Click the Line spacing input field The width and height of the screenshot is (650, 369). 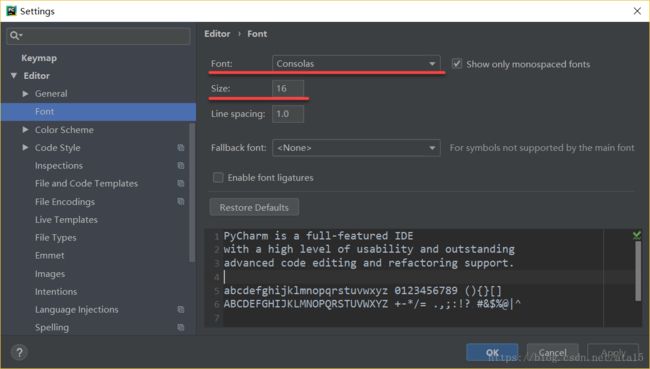[288, 114]
